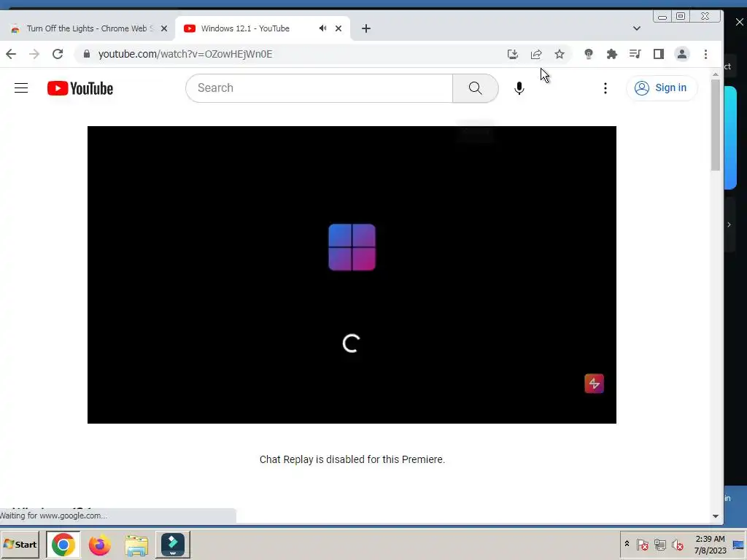Close the Windows 12.1 YouTube tab
This screenshot has width=747, height=560.
coord(338,28)
